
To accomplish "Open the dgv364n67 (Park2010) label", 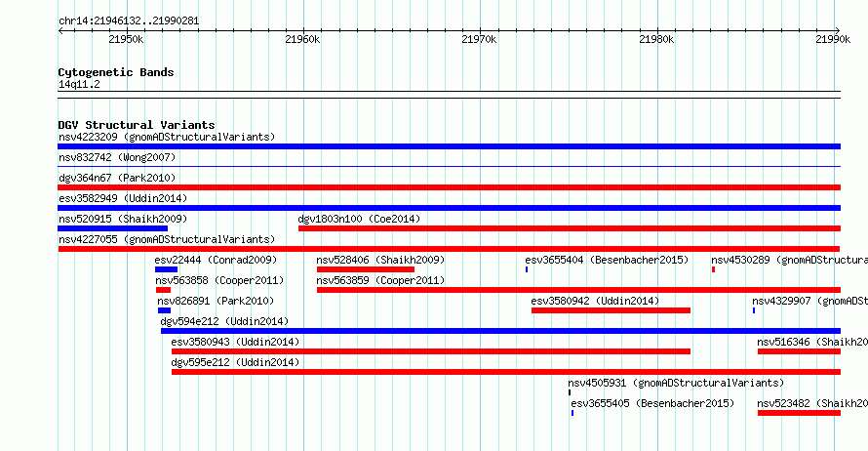I will (117, 178).
